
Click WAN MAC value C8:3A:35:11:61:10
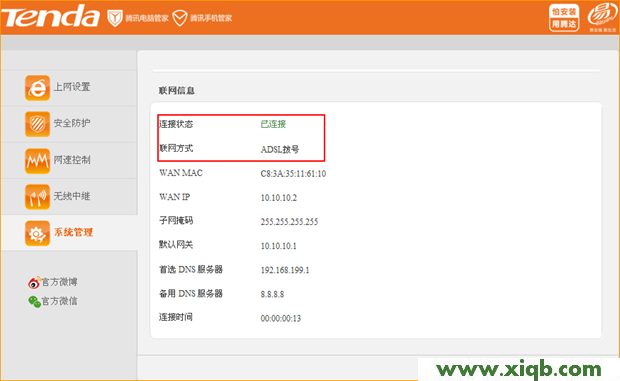coord(293,174)
